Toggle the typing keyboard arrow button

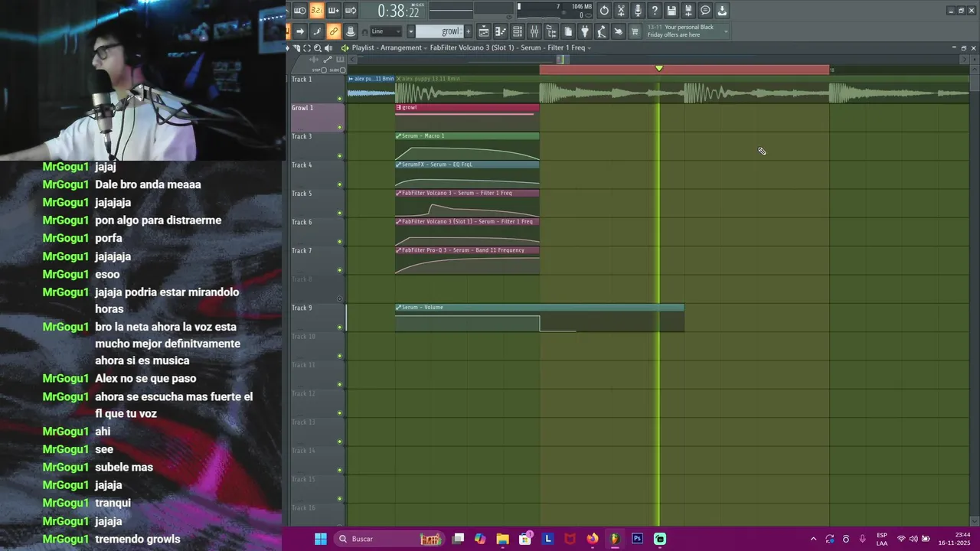(x=300, y=31)
